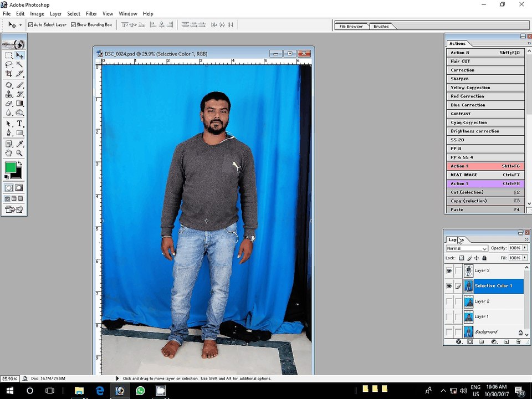
Task: Create new layer set folder
Action: click(482, 342)
